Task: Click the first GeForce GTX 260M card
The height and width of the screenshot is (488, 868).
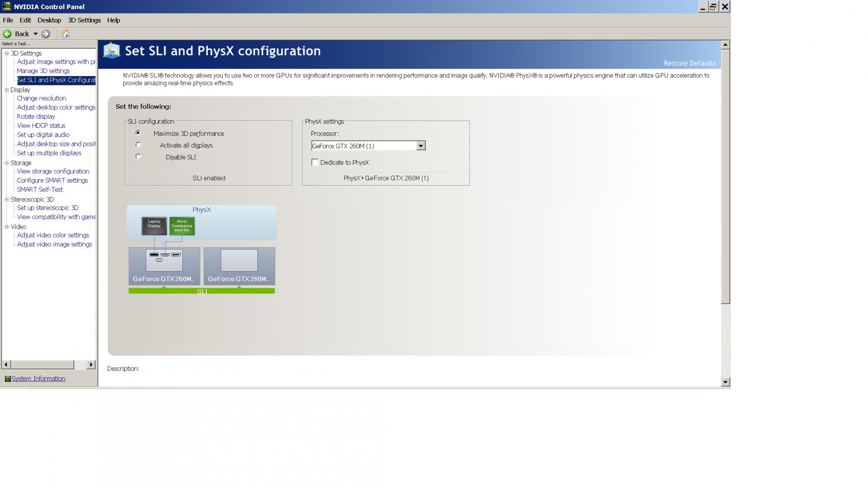Action: coord(164,266)
